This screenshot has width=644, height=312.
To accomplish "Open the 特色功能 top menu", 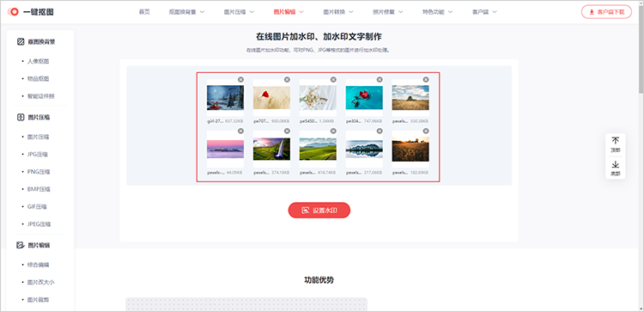I will [438, 12].
